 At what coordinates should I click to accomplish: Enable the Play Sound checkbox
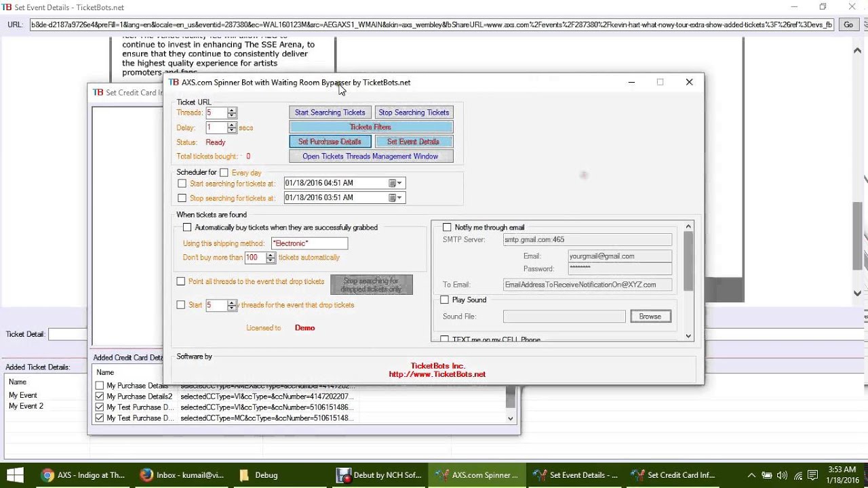(x=445, y=300)
